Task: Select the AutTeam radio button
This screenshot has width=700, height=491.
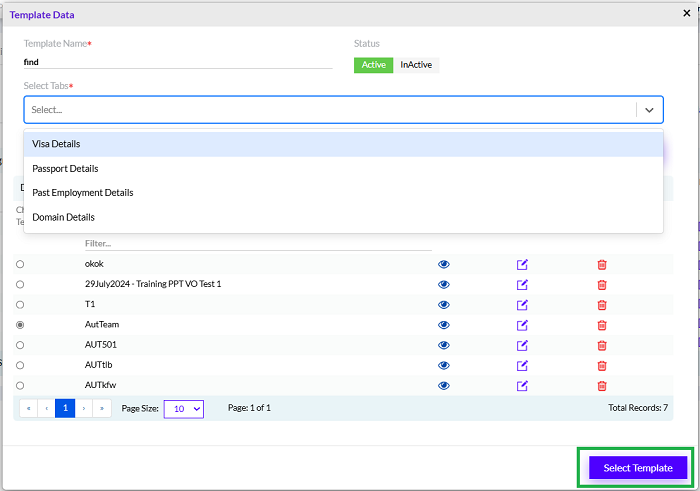Action: click(x=20, y=325)
